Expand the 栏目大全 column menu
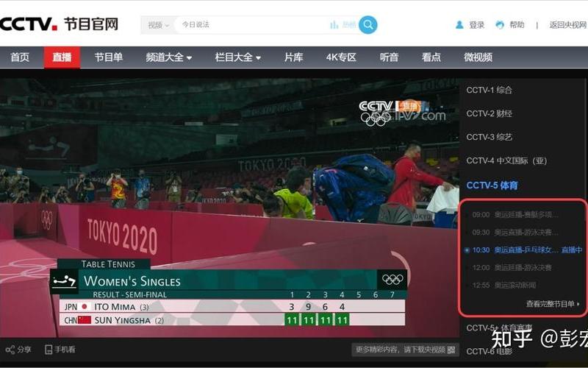This screenshot has height=368, width=588. tap(237, 57)
